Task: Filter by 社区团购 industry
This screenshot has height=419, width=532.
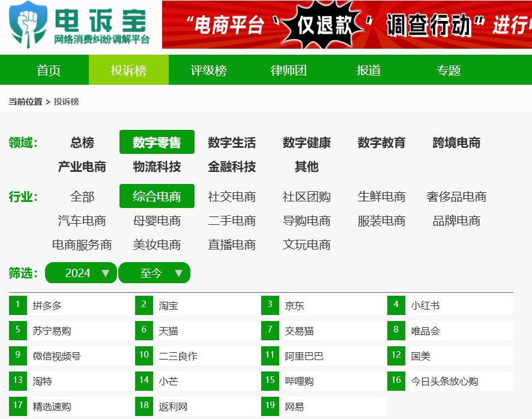Action: click(307, 196)
